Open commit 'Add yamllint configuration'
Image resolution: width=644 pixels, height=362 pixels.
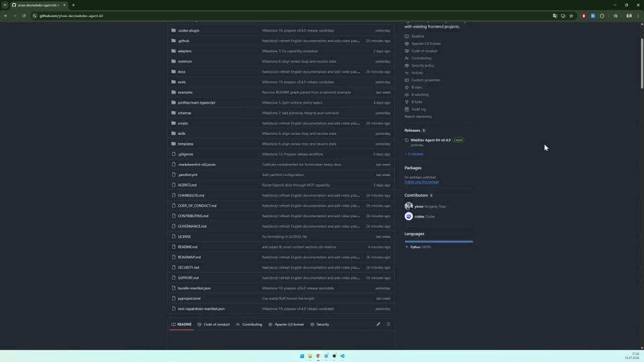point(283,174)
